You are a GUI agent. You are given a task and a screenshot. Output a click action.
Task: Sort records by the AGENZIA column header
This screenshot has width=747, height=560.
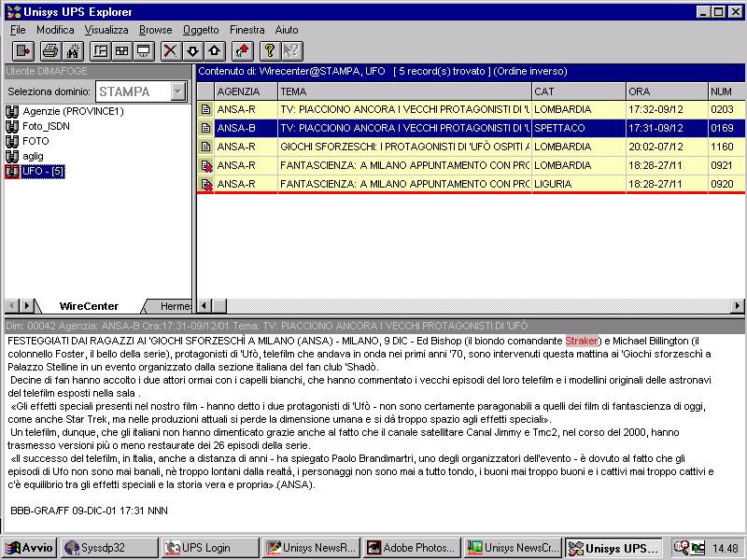click(246, 91)
